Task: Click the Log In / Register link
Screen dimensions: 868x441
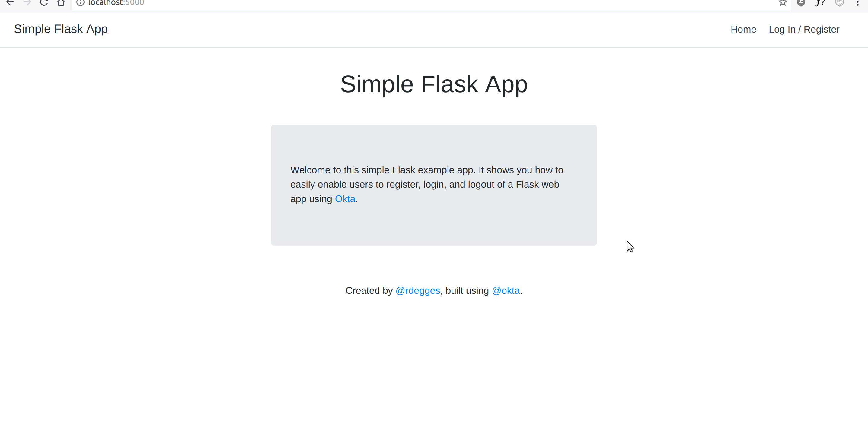Action: click(804, 29)
